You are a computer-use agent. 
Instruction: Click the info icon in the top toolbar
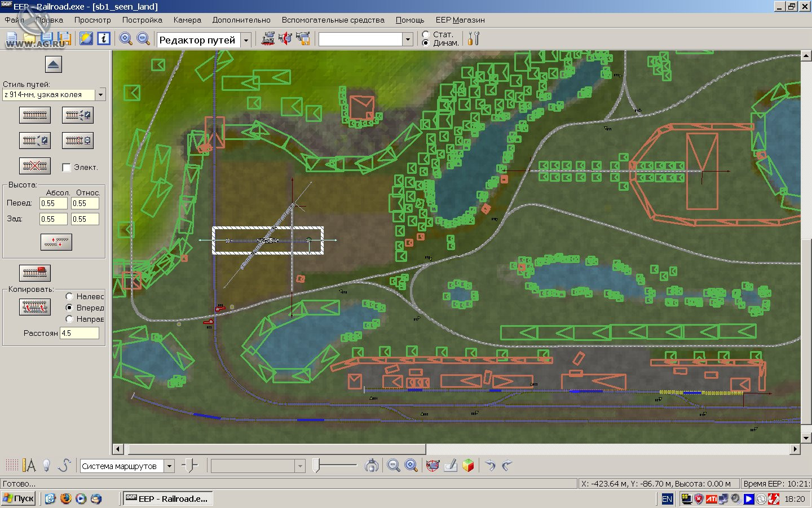[104, 38]
